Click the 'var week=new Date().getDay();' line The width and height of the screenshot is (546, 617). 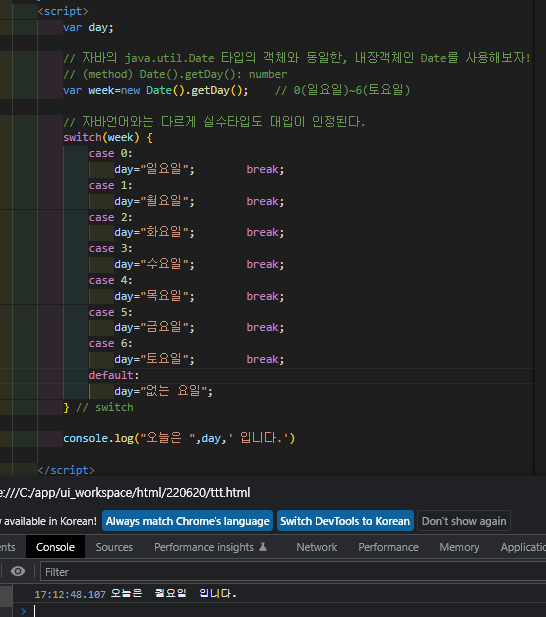click(155, 91)
